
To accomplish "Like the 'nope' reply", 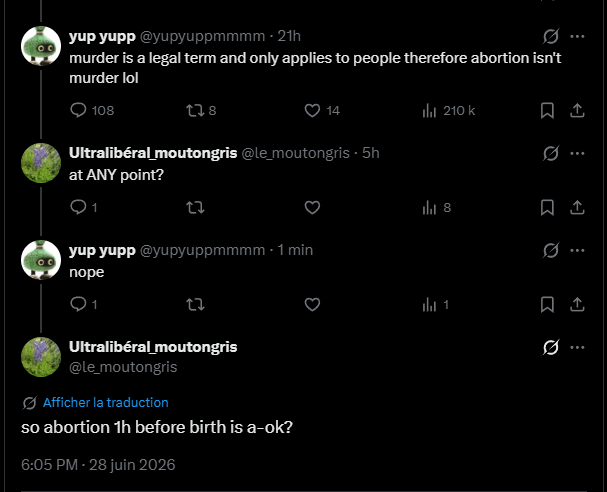I will 312,305.
